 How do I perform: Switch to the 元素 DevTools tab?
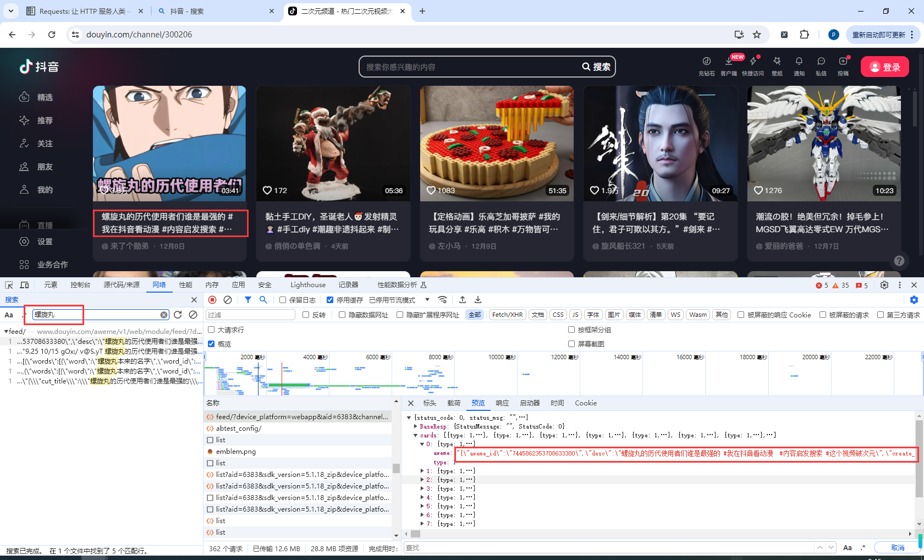click(51, 285)
